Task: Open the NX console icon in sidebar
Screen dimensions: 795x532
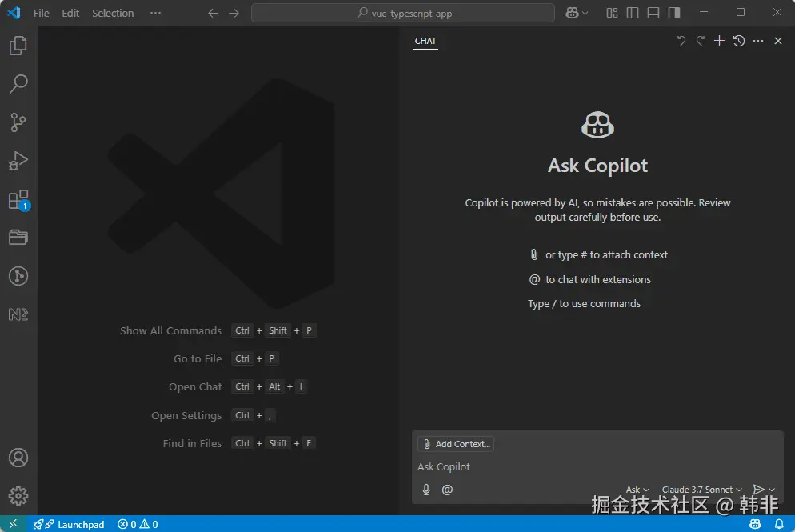Action: pyautogui.click(x=18, y=314)
